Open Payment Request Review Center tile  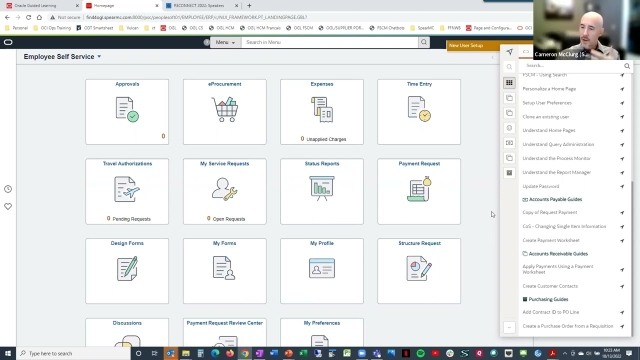[224, 332]
